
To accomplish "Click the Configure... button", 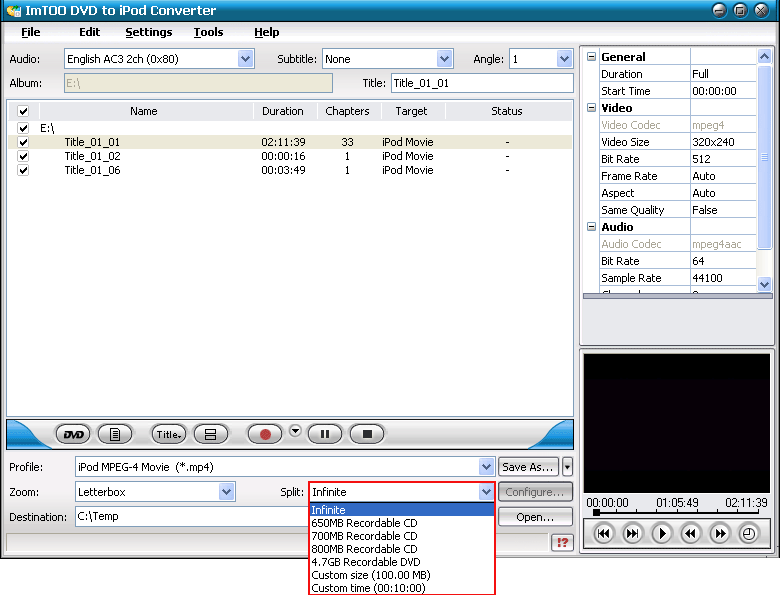I will (535, 492).
